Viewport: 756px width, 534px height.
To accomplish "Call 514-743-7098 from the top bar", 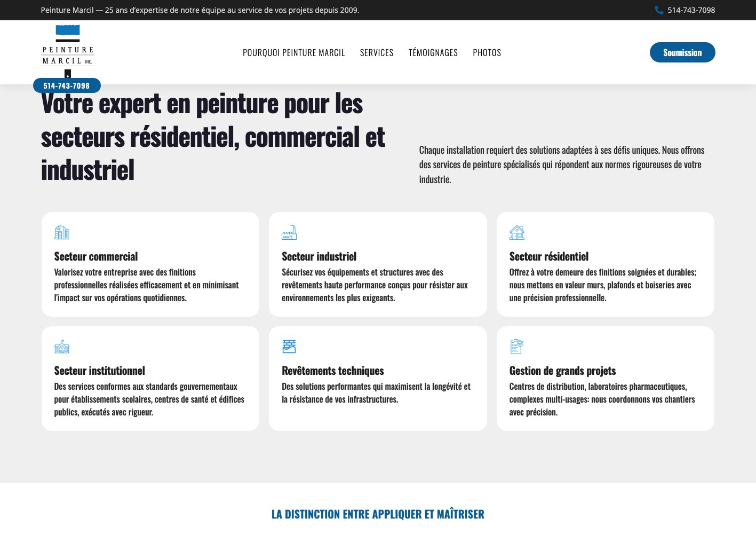I will (x=691, y=10).
